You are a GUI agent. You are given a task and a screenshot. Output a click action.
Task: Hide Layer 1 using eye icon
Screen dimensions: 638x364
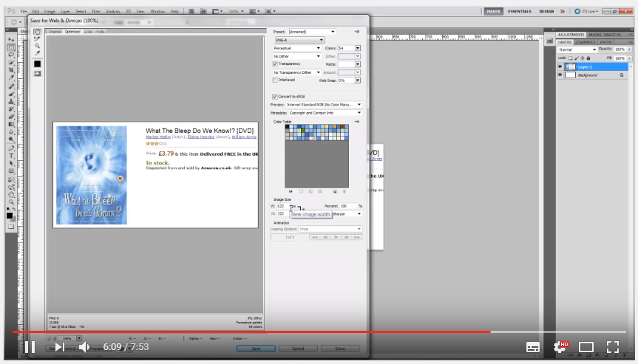point(560,66)
